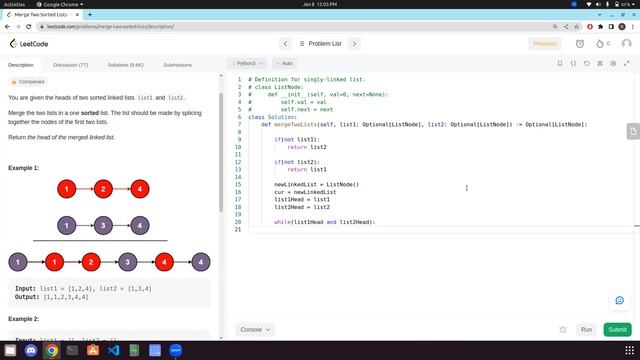Click the Premium button
640x360 pixels.
point(544,44)
